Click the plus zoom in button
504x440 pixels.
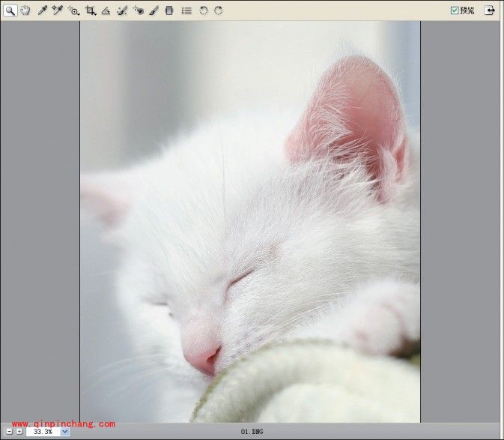coord(19,431)
